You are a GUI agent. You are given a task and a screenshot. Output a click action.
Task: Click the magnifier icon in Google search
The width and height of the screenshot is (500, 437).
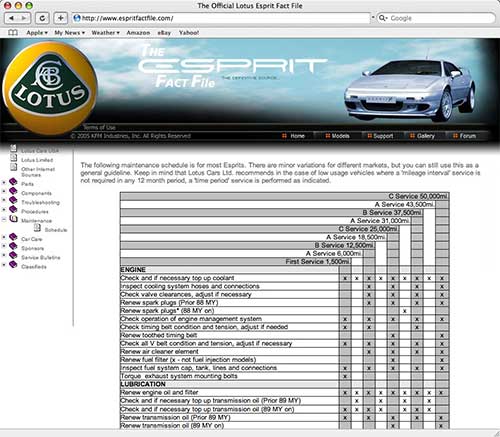(x=383, y=18)
